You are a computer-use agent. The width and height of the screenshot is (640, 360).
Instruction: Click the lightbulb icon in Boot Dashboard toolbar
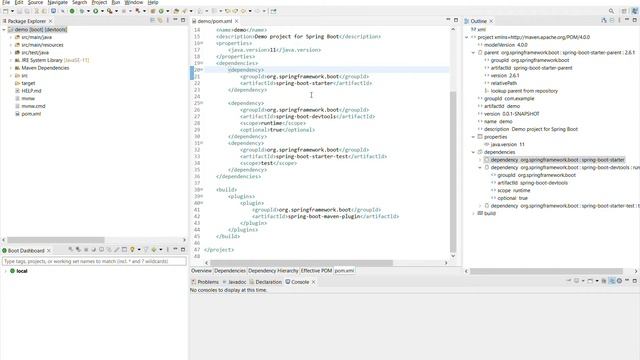click(132, 249)
